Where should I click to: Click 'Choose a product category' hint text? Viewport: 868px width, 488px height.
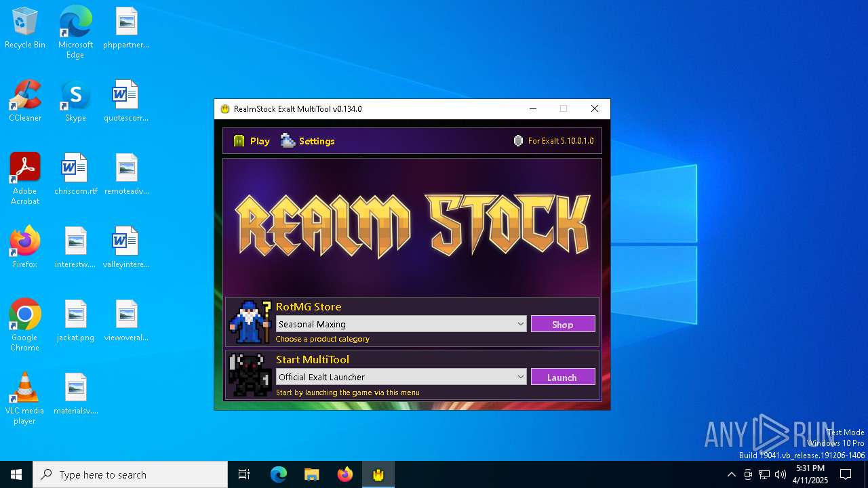pyautogui.click(x=323, y=339)
